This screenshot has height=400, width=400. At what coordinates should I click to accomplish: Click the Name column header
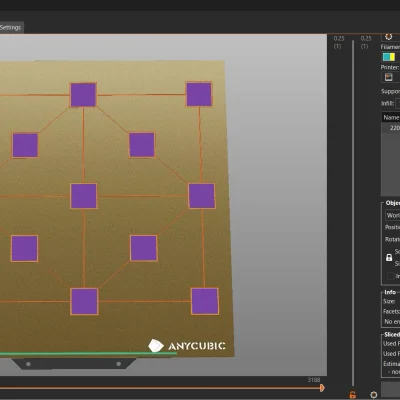click(391, 117)
